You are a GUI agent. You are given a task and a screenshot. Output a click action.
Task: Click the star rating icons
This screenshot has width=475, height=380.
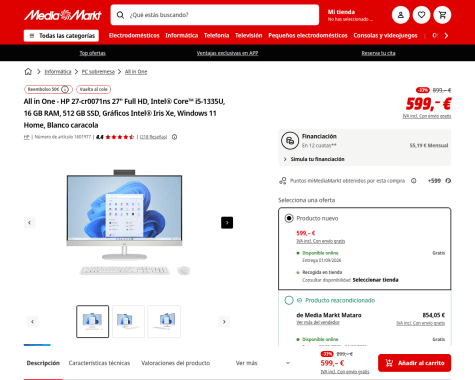pos(120,137)
